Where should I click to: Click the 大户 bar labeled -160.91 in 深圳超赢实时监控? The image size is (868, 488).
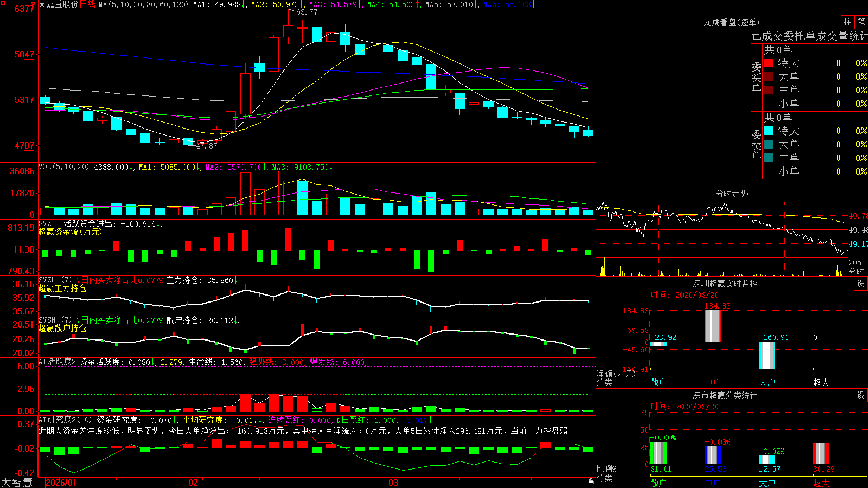click(767, 356)
